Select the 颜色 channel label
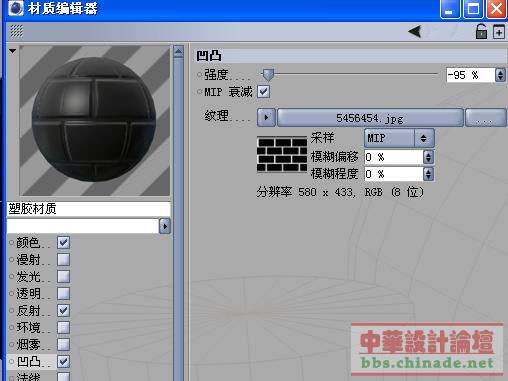 (x=28, y=243)
